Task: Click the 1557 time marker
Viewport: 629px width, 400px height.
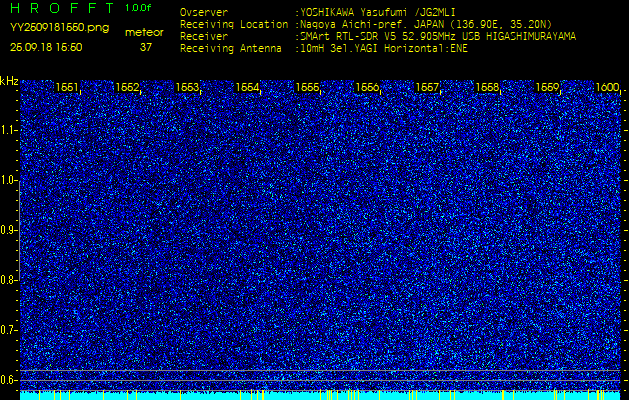Action: [427, 87]
